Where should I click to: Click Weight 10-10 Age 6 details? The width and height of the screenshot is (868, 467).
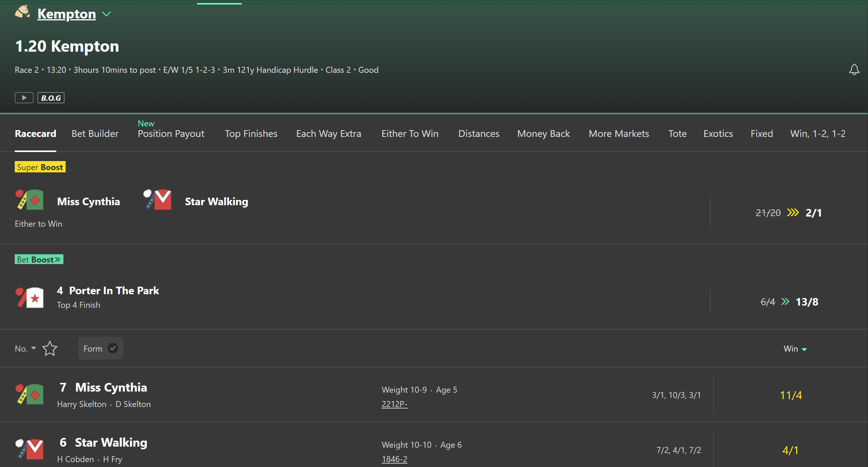(x=422, y=445)
